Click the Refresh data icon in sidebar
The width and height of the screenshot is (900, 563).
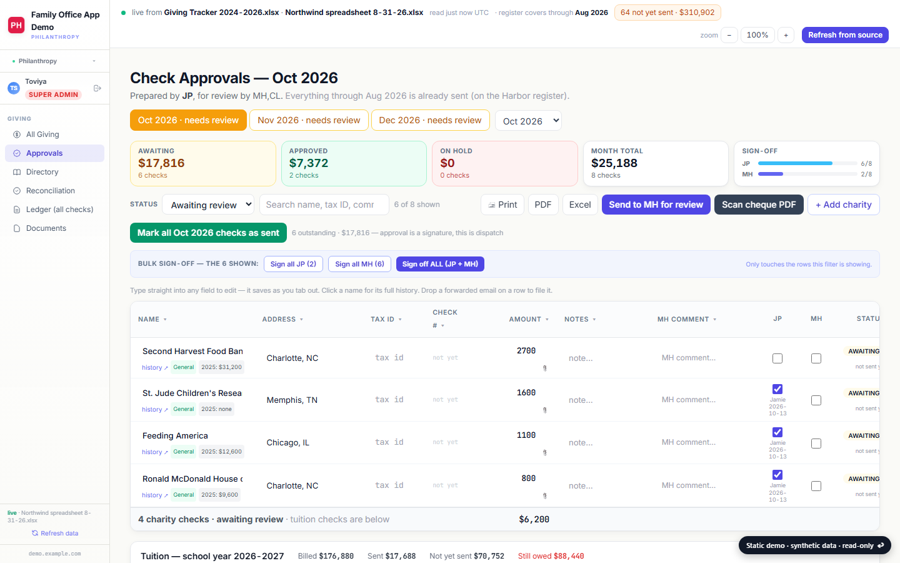click(x=35, y=533)
